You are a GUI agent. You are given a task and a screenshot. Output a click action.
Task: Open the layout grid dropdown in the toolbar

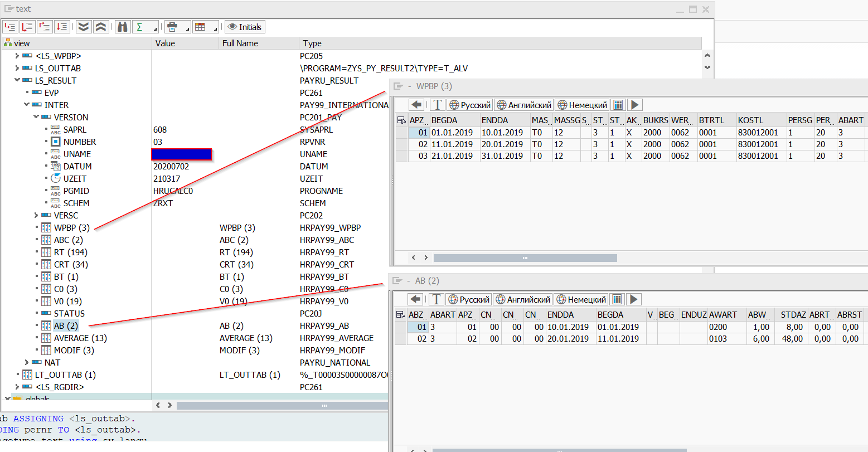pyautogui.click(x=205, y=27)
